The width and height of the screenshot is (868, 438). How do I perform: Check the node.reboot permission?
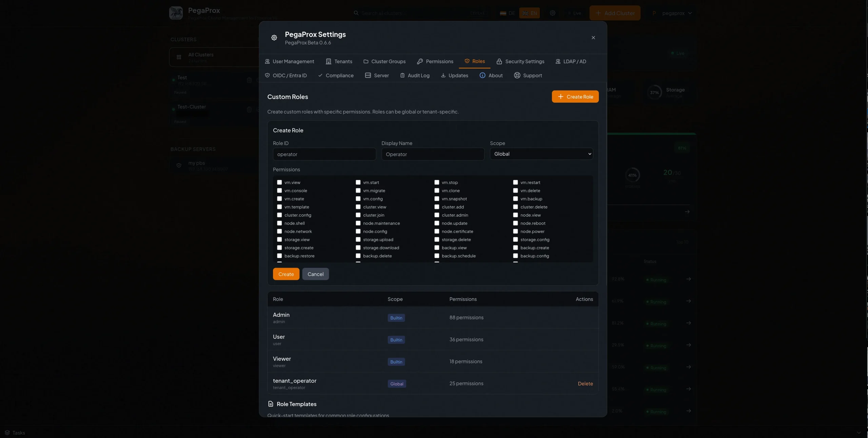point(515,223)
